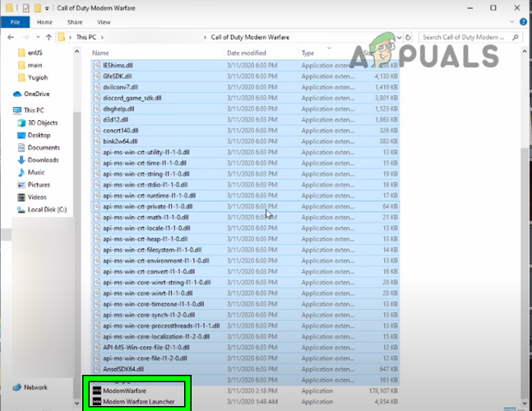Click the Properties quick access icon
532x411 pixels.
pyautogui.click(x=26, y=7)
